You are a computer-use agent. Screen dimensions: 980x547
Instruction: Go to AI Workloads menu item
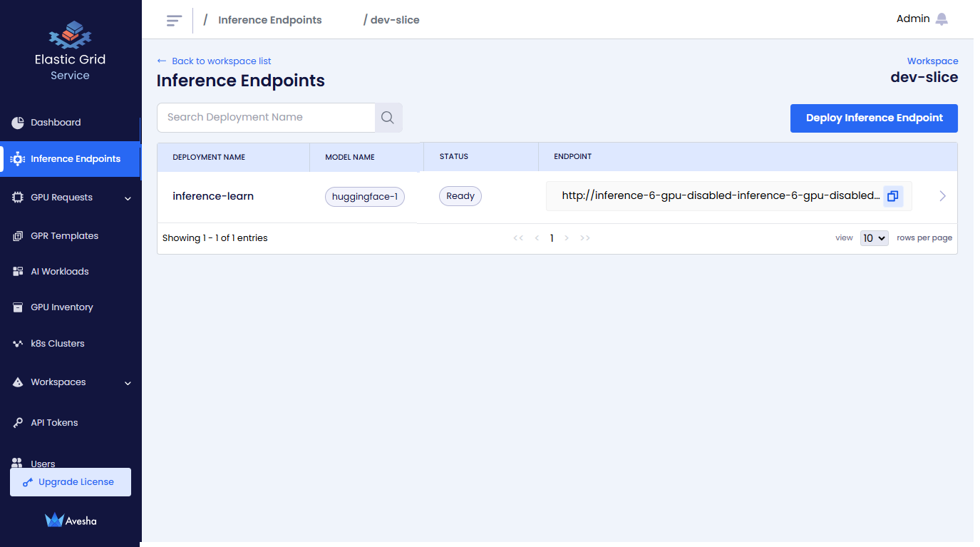59,272
